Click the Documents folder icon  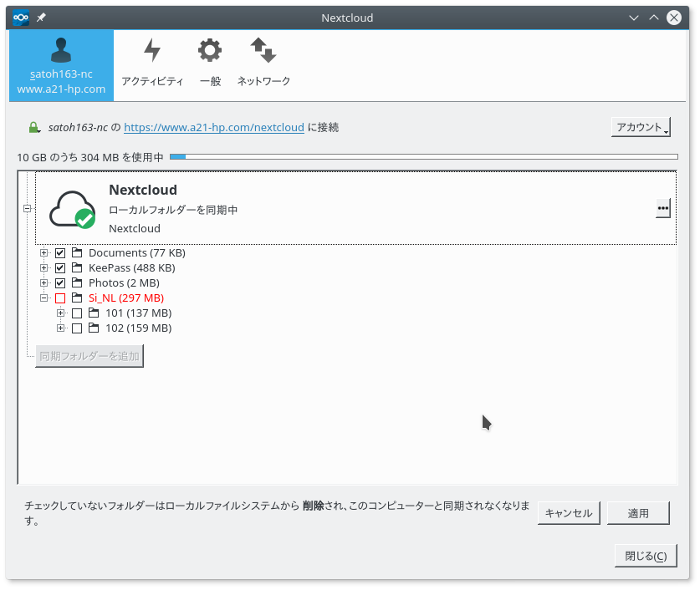[77, 253]
